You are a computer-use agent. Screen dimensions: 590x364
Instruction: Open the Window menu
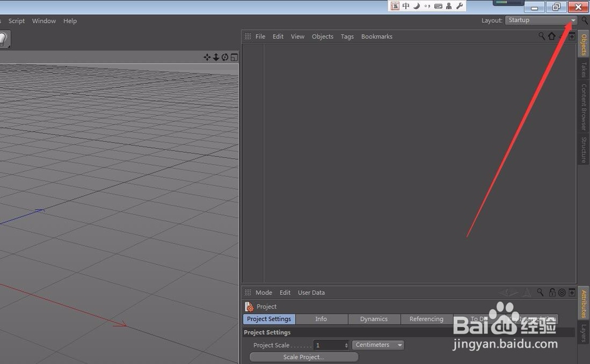(44, 21)
